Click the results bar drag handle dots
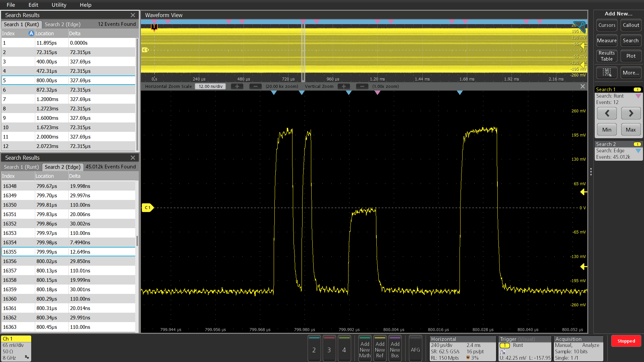This screenshot has width=644, height=362. (591, 172)
